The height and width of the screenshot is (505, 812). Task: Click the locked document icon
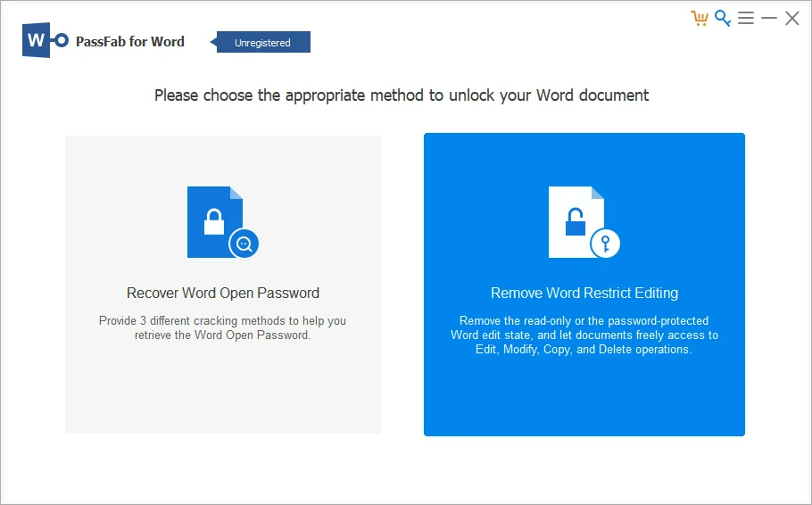point(214,221)
